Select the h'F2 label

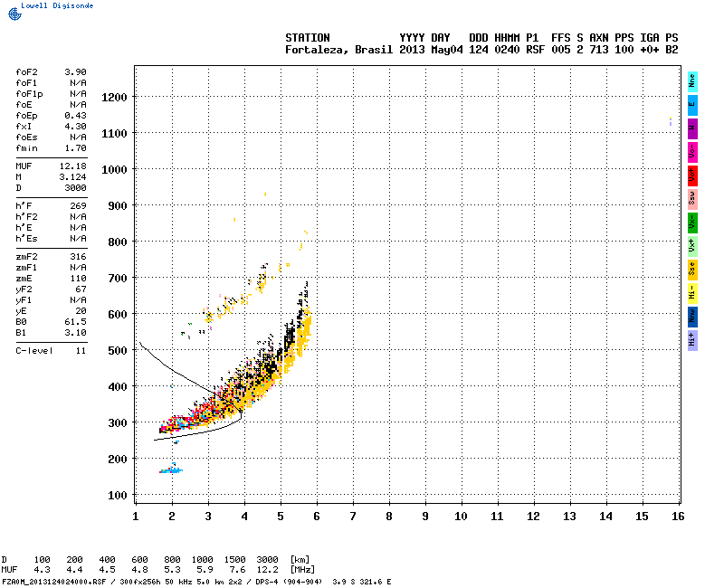click(26, 217)
